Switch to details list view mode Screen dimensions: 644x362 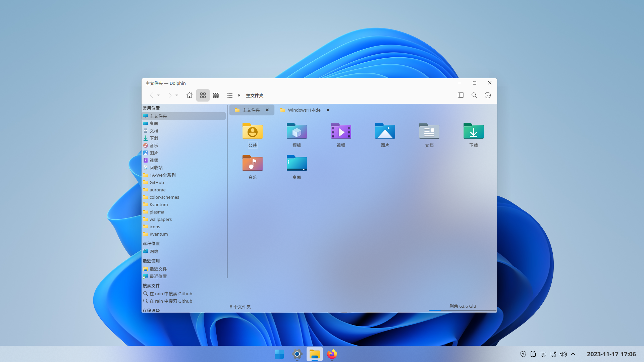(x=230, y=95)
